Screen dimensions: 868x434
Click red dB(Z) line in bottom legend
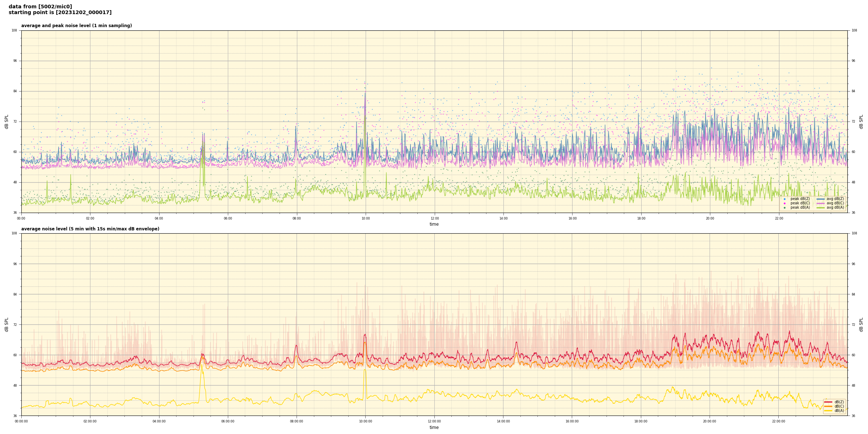[x=829, y=402]
